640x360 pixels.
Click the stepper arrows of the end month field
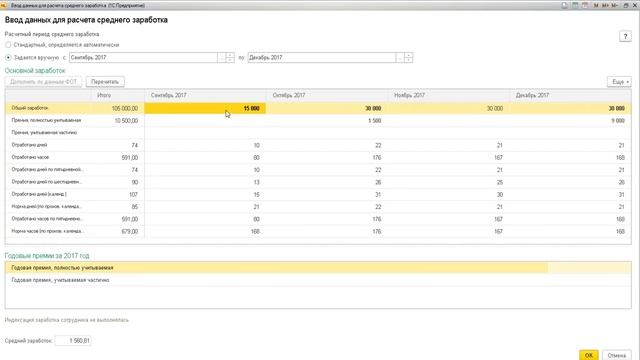409,58
